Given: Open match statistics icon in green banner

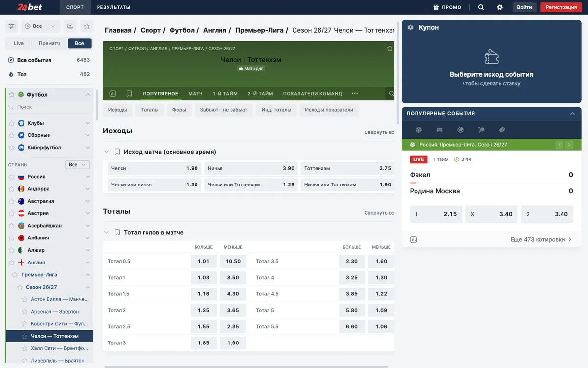Looking at the screenshot, I should pos(113,93).
